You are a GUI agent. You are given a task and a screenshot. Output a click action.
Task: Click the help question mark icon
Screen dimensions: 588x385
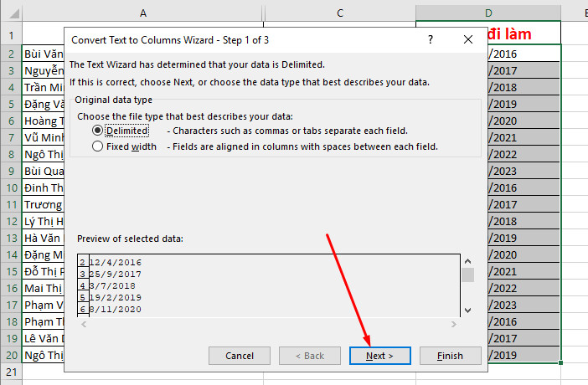tap(431, 39)
